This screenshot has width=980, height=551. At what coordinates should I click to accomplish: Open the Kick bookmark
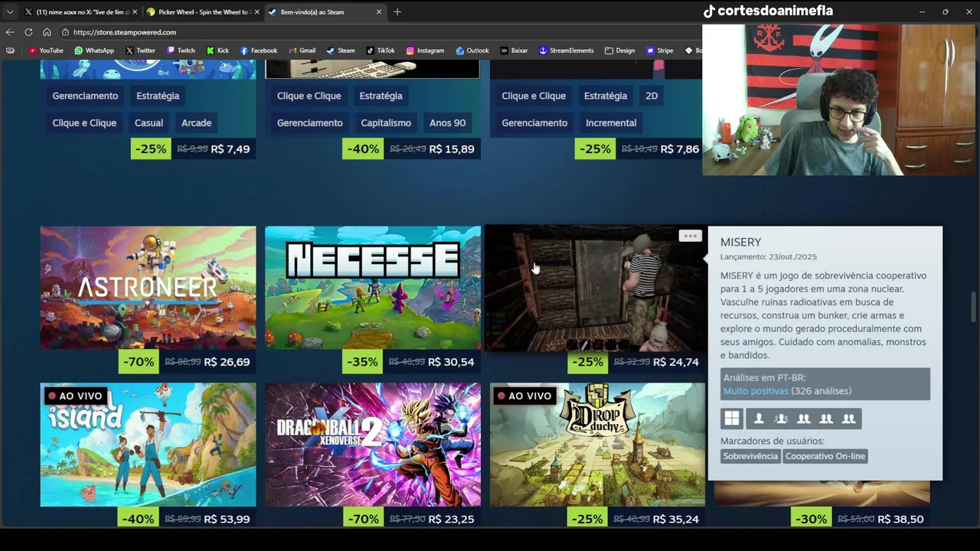tap(217, 51)
